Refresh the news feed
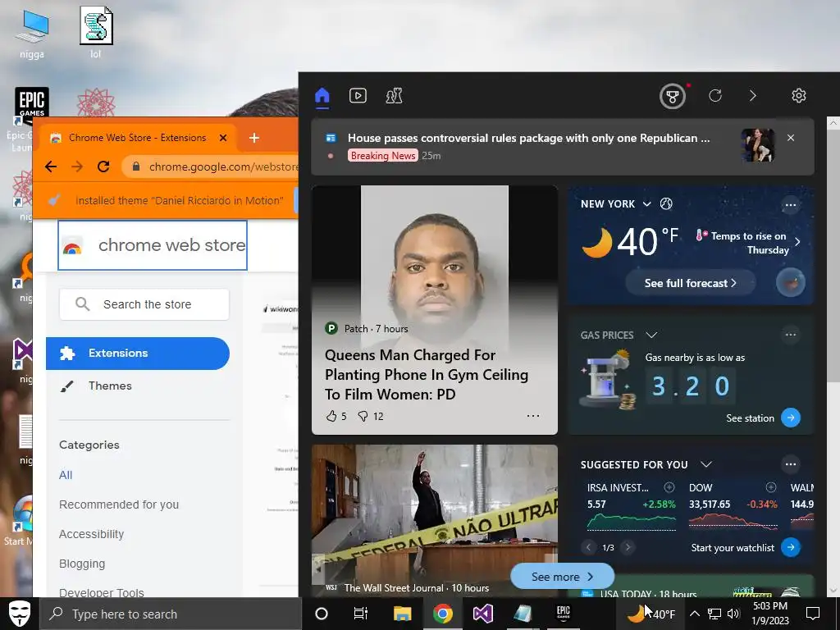The image size is (840, 630). (715, 96)
